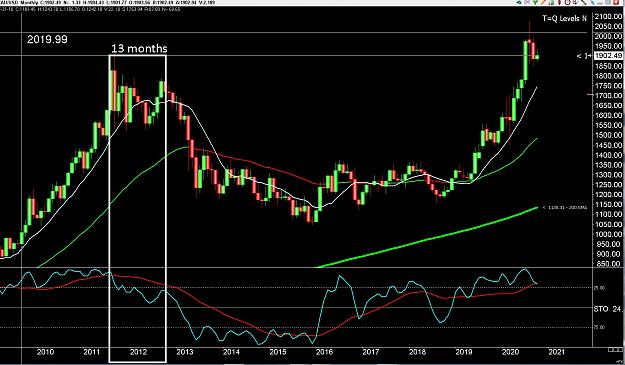Click the 1500.00 price axis value
The height and width of the screenshot is (365, 625).
click(x=608, y=135)
